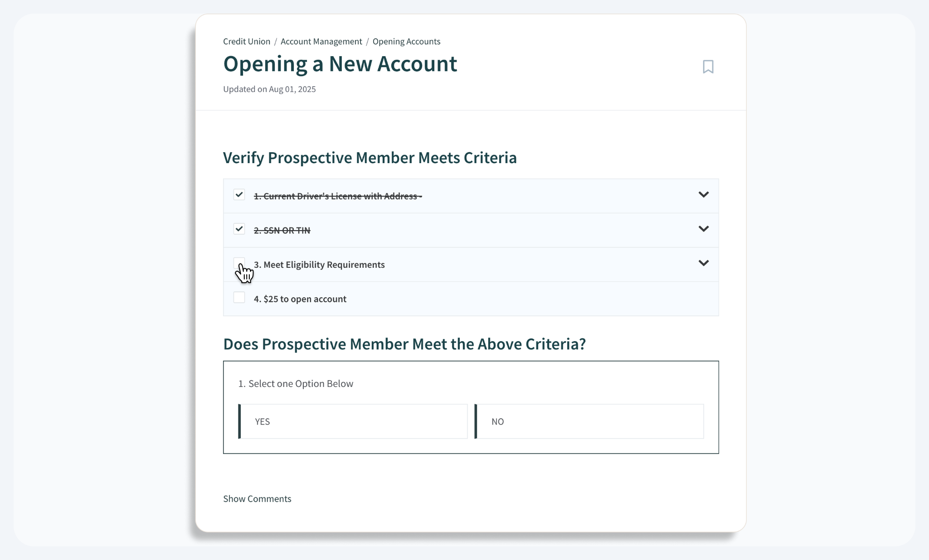This screenshot has height=560, width=929.
Task: Click the Current Driver's License item text
Action: [x=337, y=196]
